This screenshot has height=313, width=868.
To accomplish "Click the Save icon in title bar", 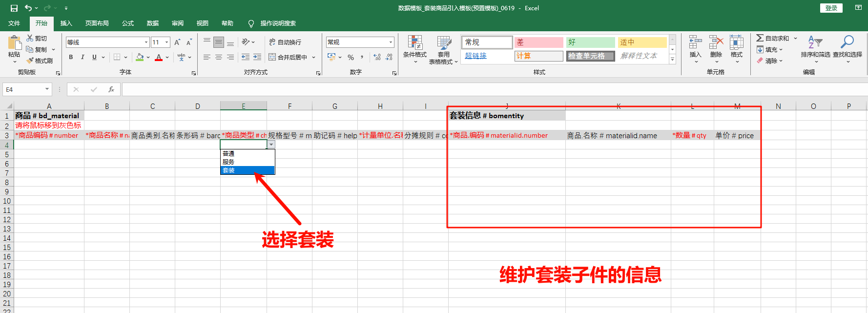I will click(x=14, y=8).
